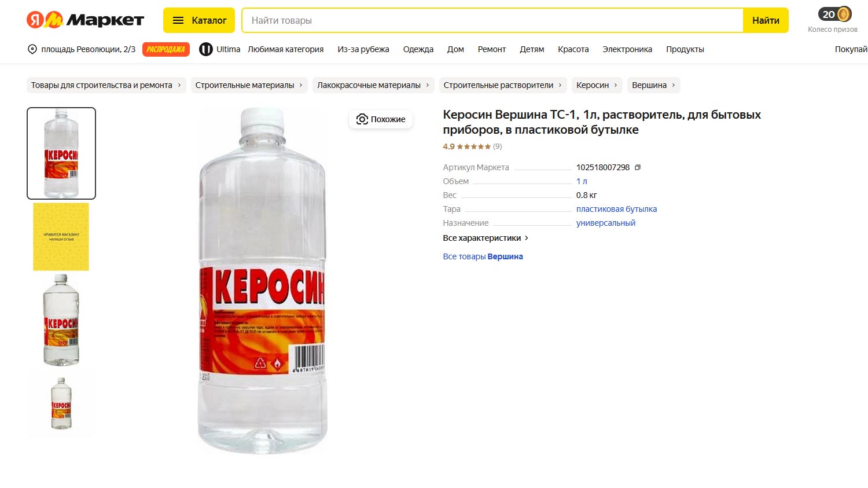This screenshot has width=868, height=488.
Task: Open the Каталог hamburger menu
Action: (x=199, y=20)
